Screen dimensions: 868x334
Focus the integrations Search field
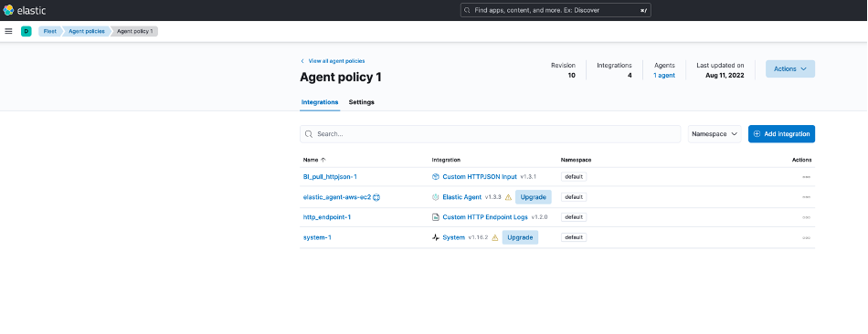(x=491, y=134)
